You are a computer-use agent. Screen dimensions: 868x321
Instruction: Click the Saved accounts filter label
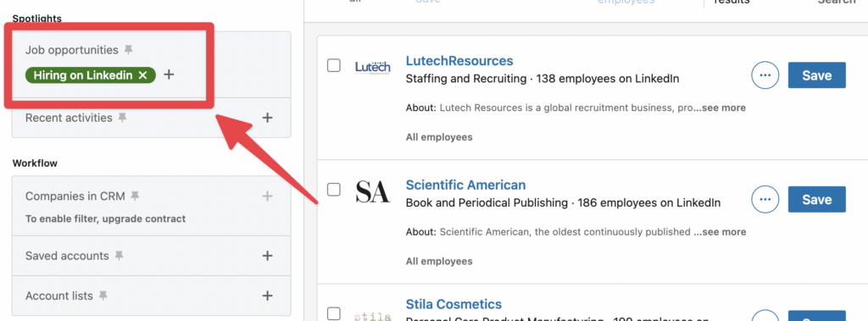tap(67, 256)
